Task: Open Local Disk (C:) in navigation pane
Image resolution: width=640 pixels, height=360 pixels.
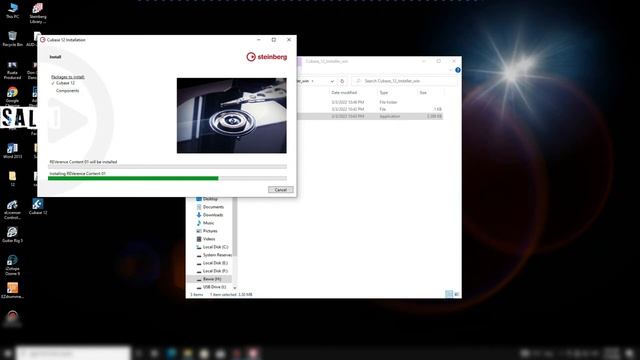Action: (212, 247)
